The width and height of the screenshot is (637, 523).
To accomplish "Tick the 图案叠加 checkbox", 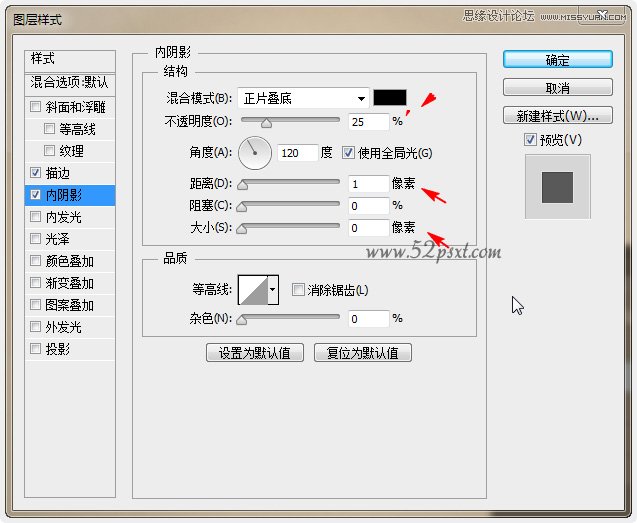I will coord(36,304).
